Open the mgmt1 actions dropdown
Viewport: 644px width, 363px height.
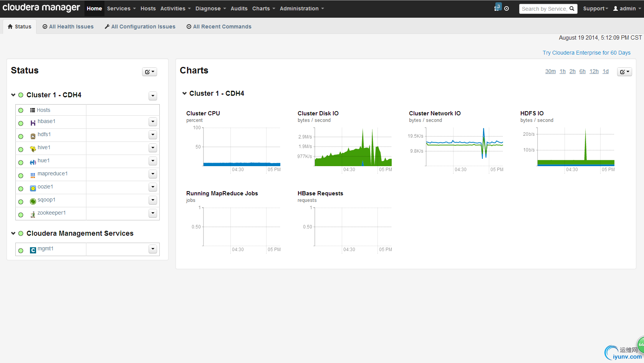click(x=153, y=249)
